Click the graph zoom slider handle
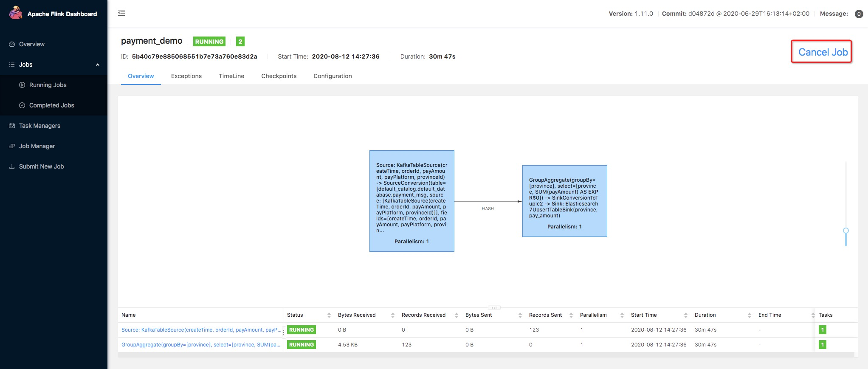868x369 pixels. click(846, 231)
